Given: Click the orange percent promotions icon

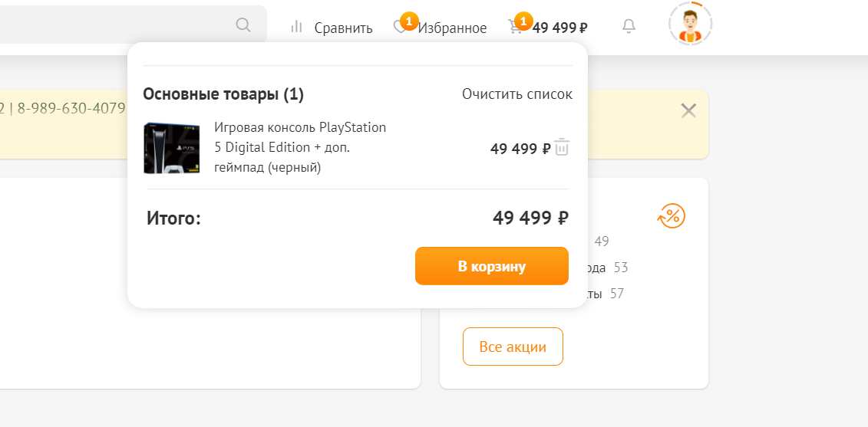Looking at the screenshot, I should [x=671, y=217].
